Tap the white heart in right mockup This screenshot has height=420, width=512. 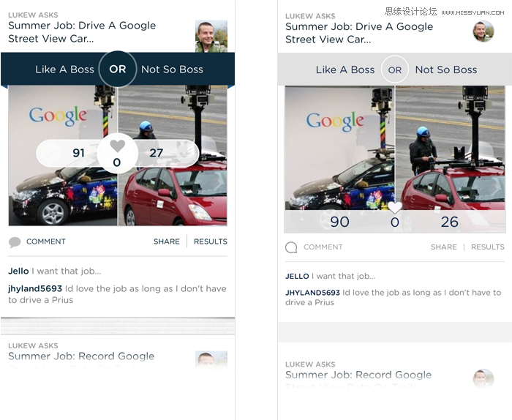395,208
